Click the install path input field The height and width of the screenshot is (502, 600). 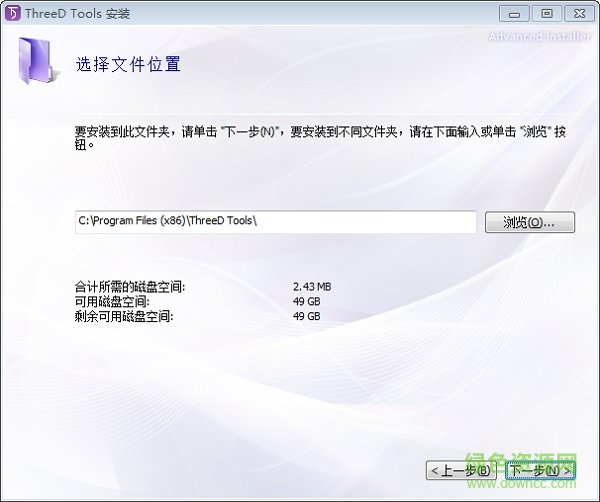[276, 222]
